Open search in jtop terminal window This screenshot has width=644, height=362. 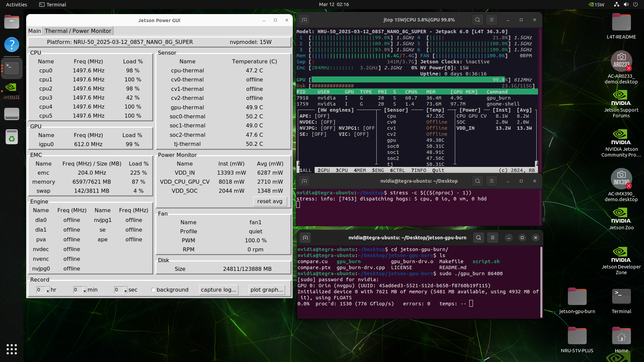[x=477, y=20]
